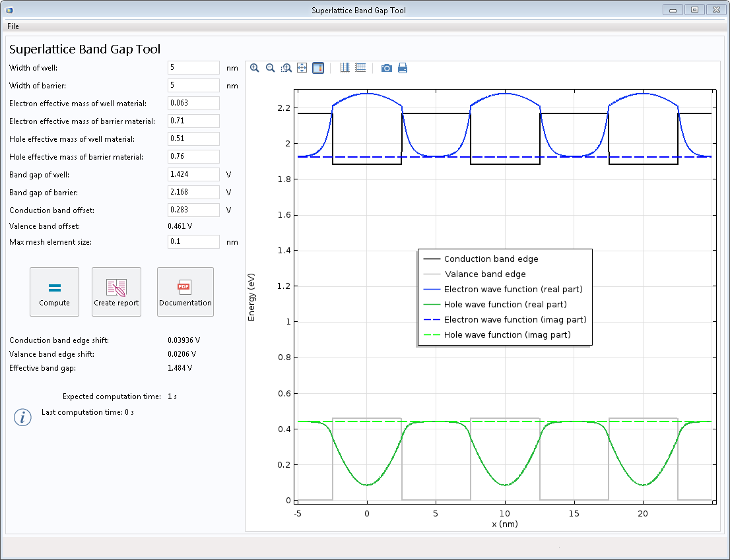Click Electron effective mass of barrier field
730x560 pixels.
[193, 121]
